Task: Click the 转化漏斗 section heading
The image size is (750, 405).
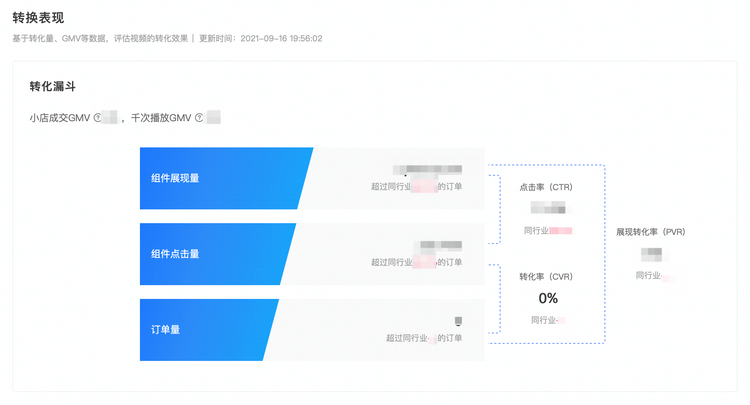Action: pyautogui.click(x=53, y=87)
